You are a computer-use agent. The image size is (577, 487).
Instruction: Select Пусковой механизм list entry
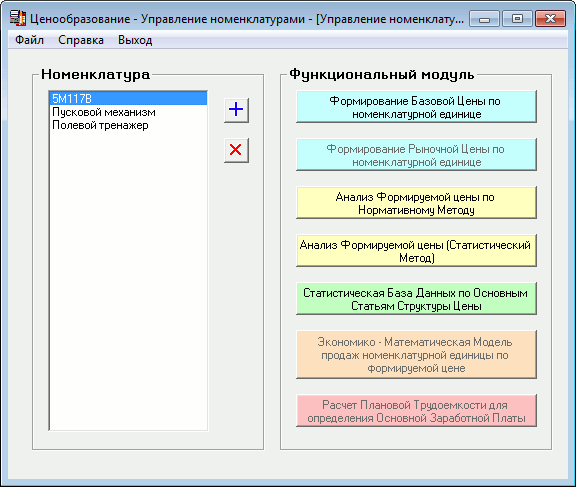(x=128, y=112)
